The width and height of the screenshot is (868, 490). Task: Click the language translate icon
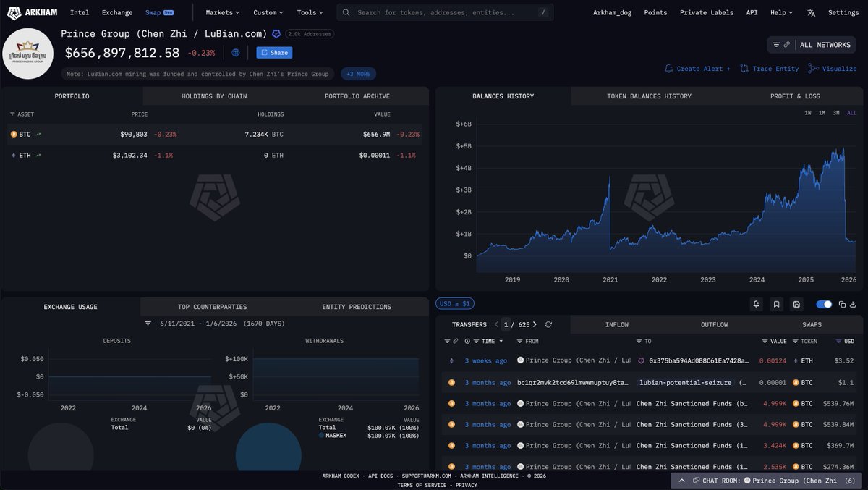tap(811, 12)
